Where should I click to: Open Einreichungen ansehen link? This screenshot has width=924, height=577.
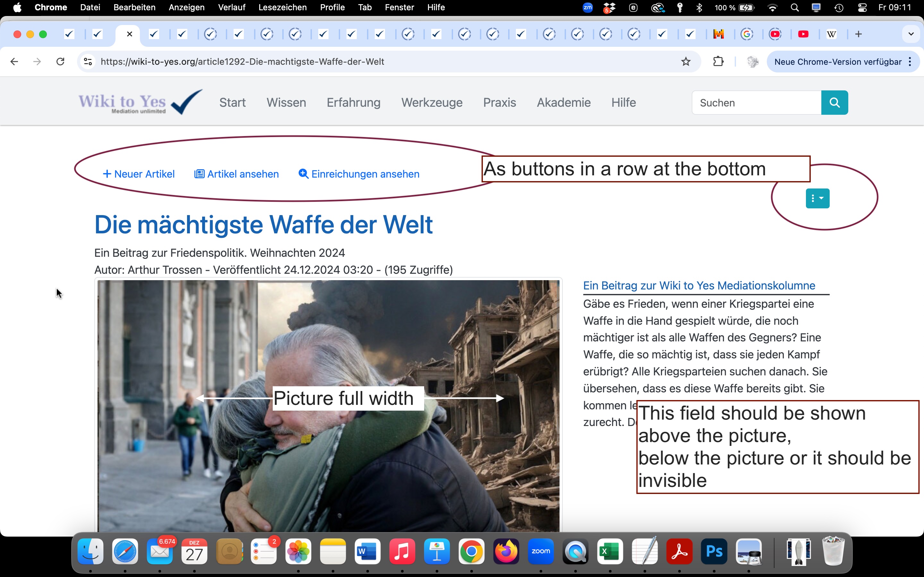pyautogui.click(x=359, y=174)
